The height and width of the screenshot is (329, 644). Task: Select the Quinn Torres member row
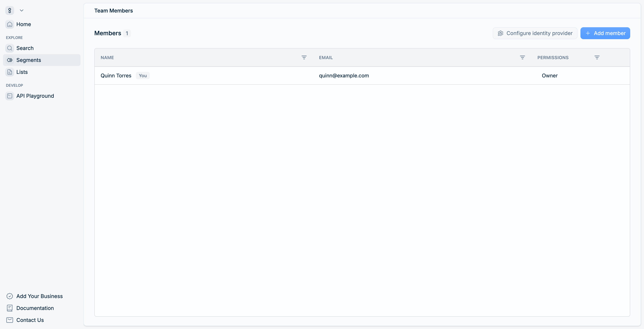click(116, 76)
